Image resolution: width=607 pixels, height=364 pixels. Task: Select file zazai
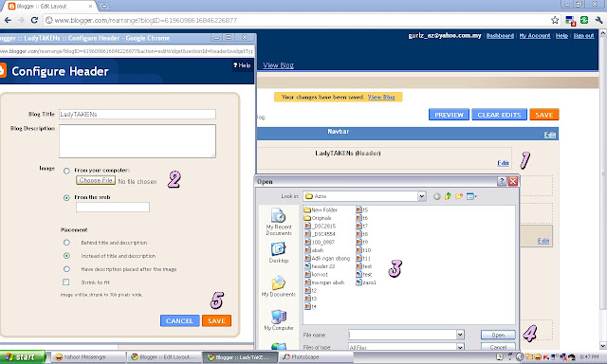[x=366, y=282]
